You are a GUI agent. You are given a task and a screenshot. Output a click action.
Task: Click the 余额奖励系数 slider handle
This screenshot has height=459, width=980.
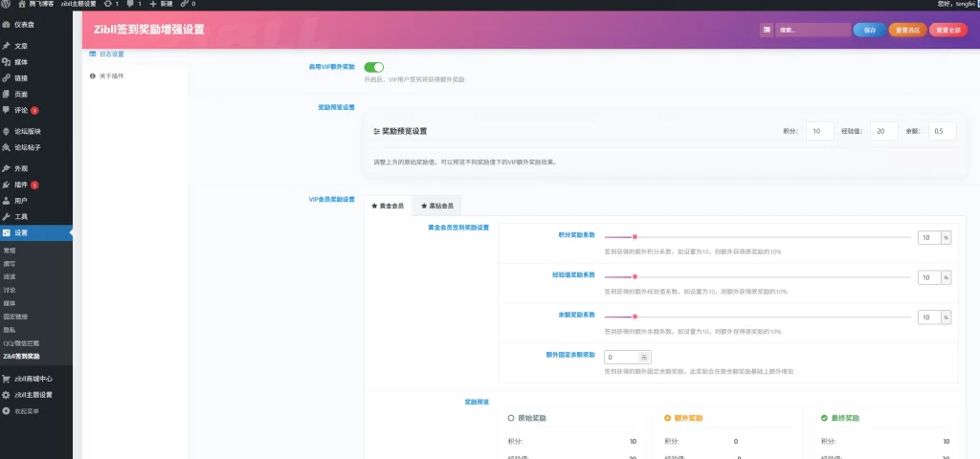635,317
